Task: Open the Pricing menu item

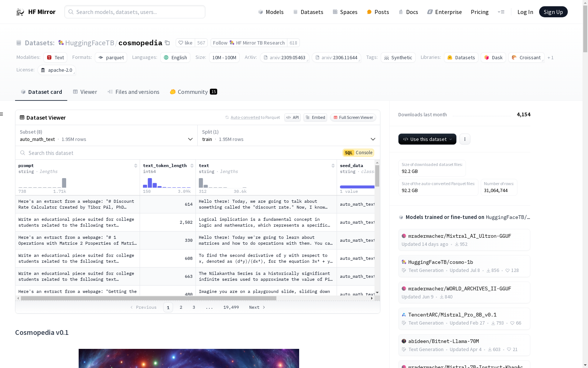Action: click(480, 12)
